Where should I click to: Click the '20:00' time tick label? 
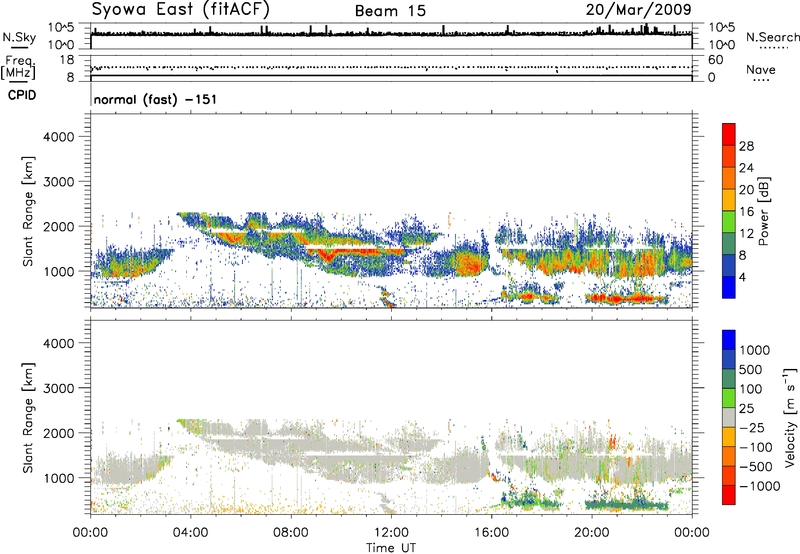point(591,533)
